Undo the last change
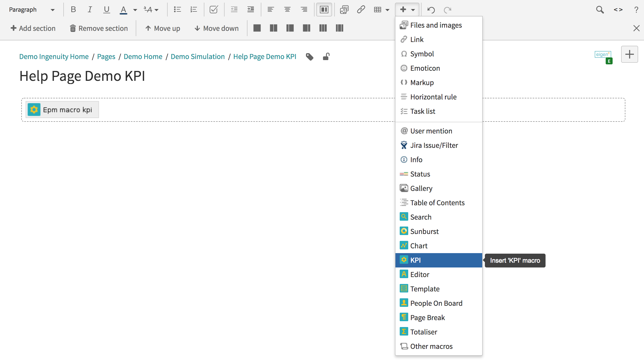Viewport: 644px width, 360px height. coord(431,10)
